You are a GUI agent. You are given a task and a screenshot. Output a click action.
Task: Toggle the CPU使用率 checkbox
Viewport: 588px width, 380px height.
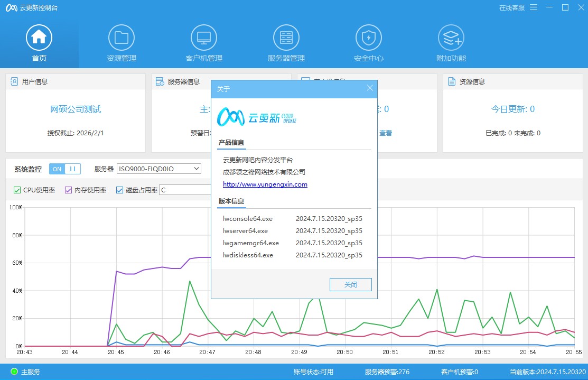pos(17,190)
